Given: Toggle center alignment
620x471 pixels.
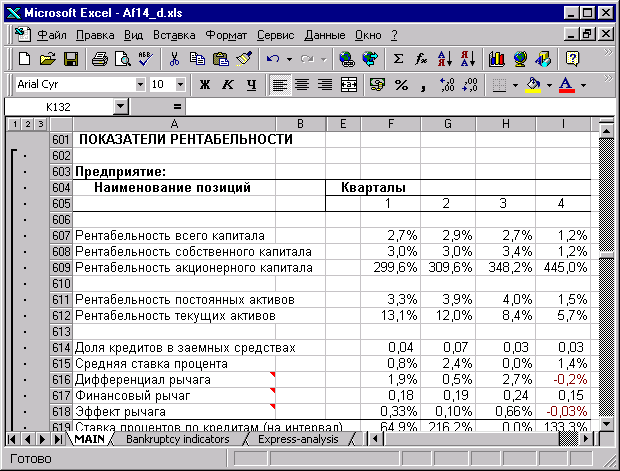Looking at the screenshot, I should pos(302,85).
